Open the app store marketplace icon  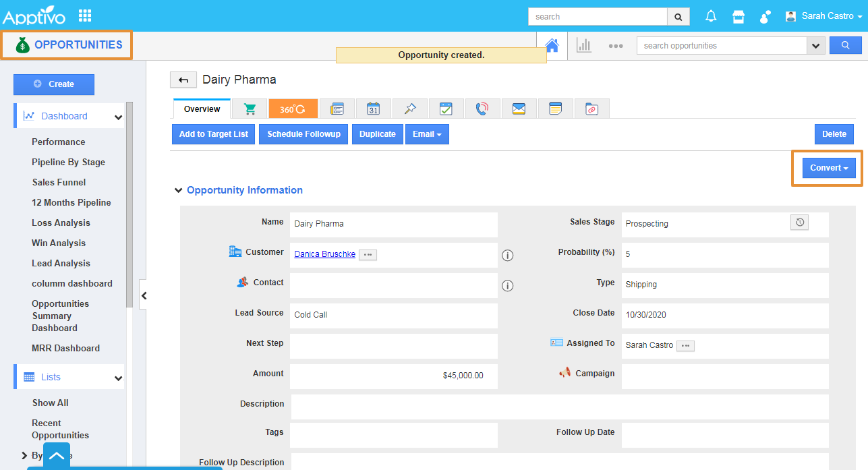[x=739, y=16]
